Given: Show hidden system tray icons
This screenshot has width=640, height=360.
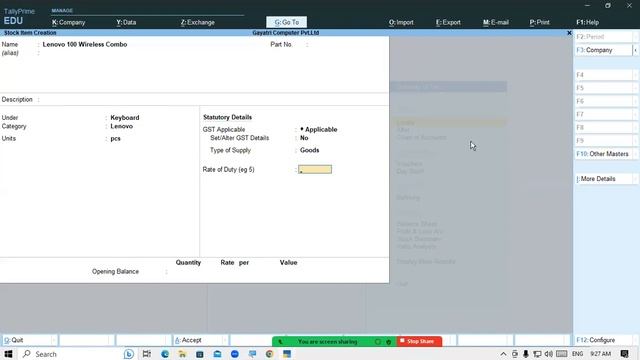Looking at the screenshot, I should [x=504, y=354].
